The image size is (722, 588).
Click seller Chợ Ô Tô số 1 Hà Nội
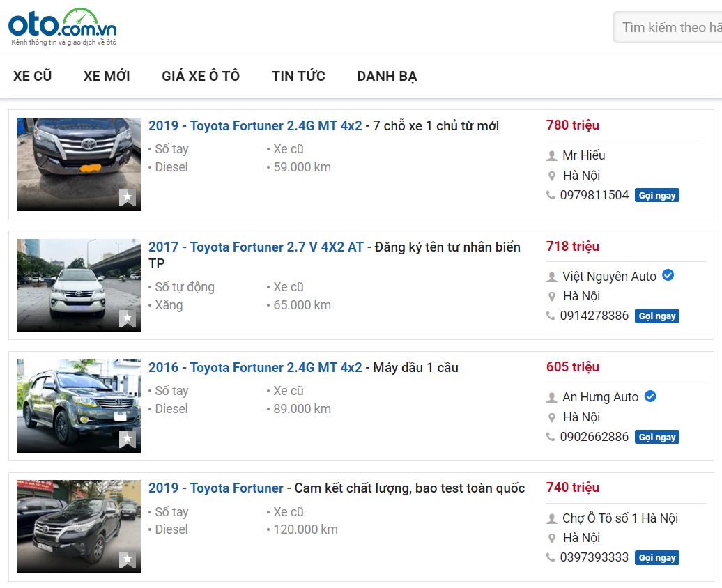tap(620, 518)
